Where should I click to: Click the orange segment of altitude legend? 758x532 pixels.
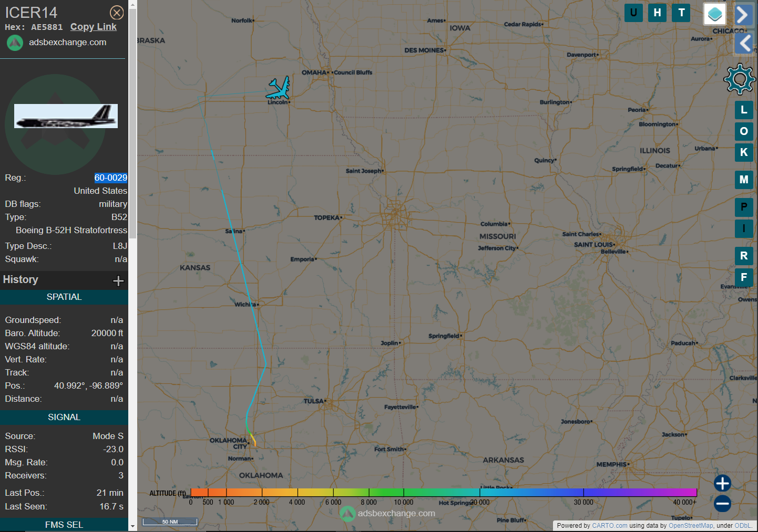[x=226, y=492]
